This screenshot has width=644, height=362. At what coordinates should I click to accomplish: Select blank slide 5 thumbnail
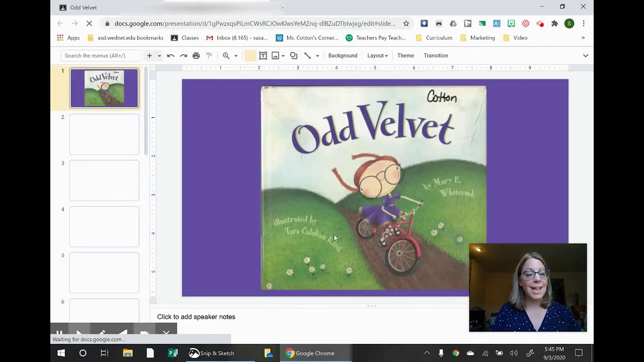(x=104, y=273)
